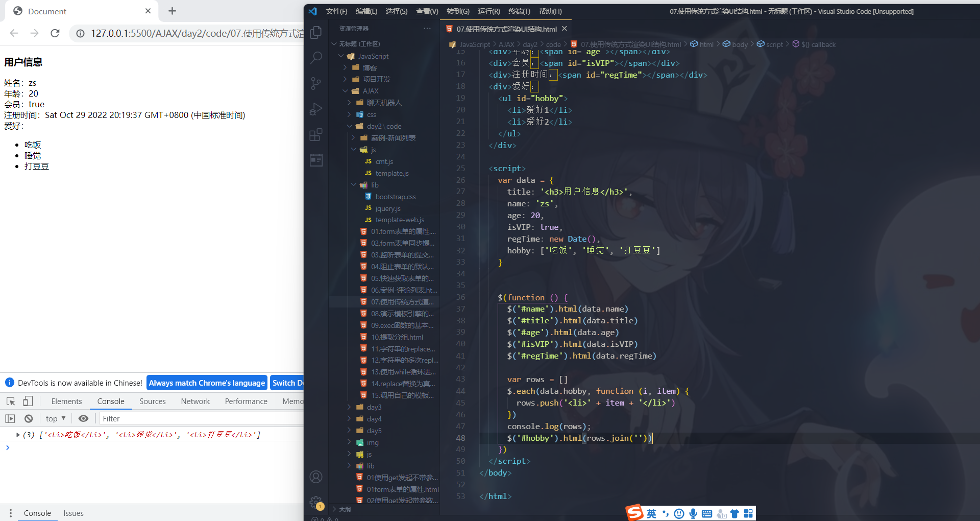Select the inspect element tool in DevTools

11,401
